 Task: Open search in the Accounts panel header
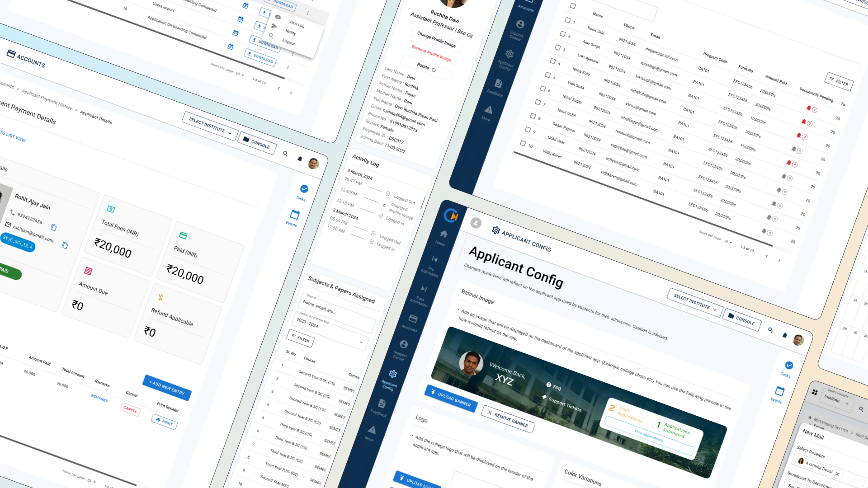(x=285, y=153)
